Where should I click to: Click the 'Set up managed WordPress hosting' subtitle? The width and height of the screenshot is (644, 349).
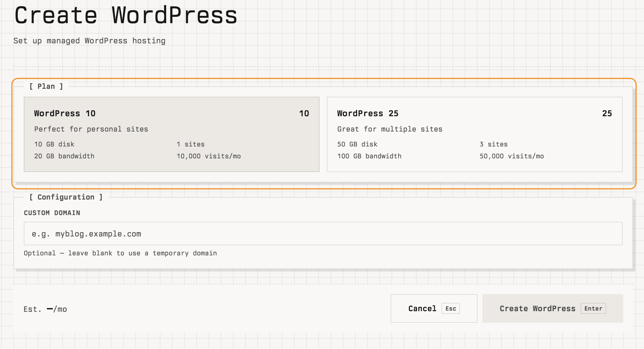coord(89,41)
